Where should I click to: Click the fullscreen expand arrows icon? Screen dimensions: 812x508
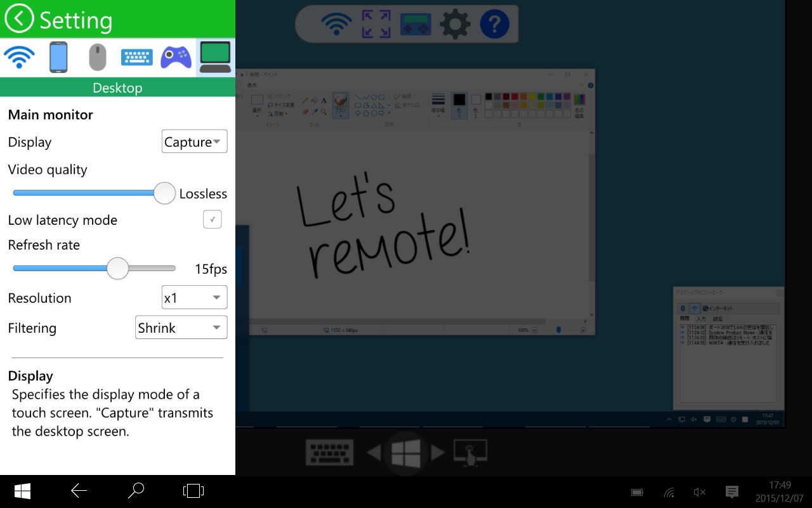tap(376, 24)
